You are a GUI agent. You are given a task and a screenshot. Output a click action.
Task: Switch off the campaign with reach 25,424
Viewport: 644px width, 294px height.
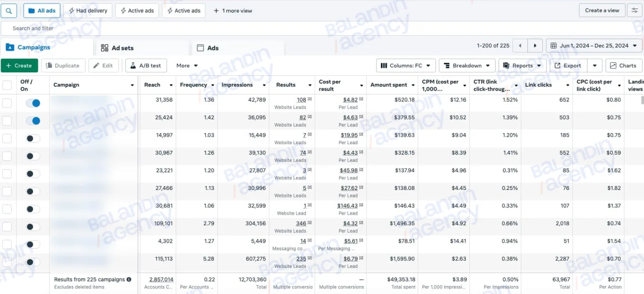point(33,121)
